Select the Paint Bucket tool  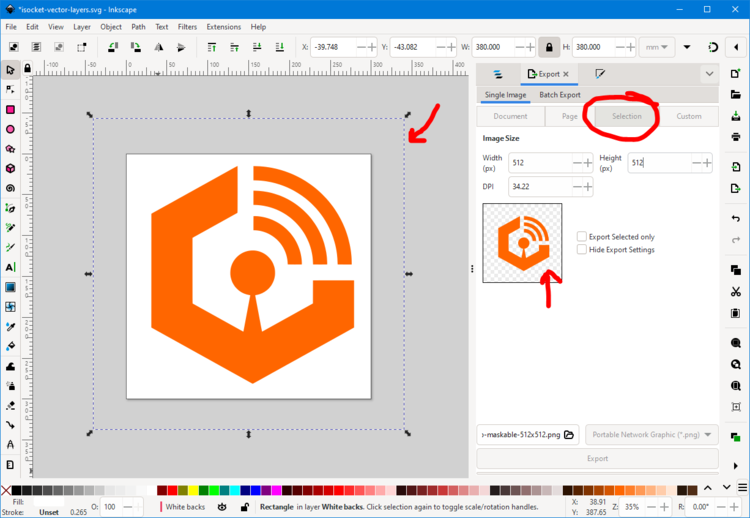10,346
